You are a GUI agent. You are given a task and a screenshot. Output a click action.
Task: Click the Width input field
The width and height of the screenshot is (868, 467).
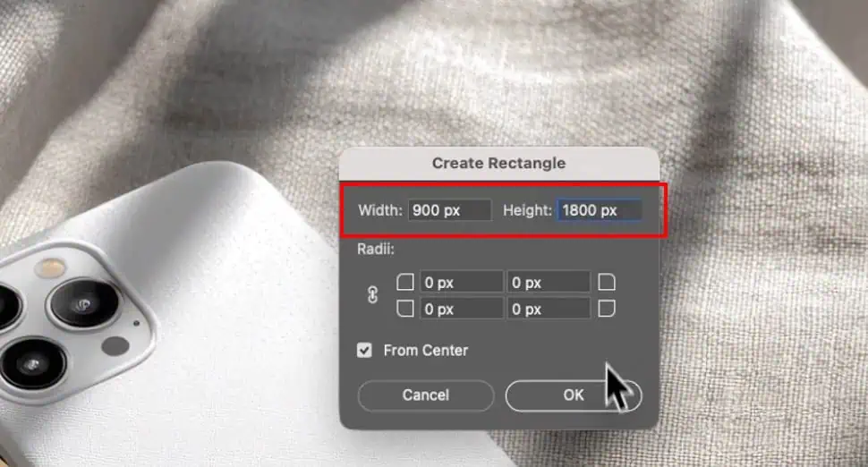[449, 210]
